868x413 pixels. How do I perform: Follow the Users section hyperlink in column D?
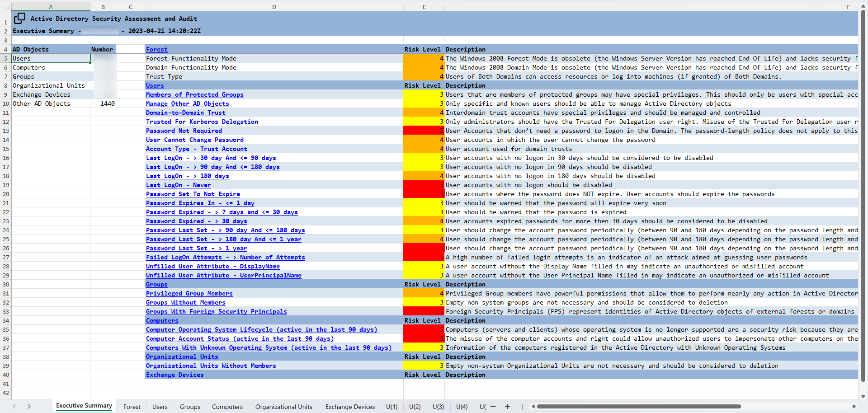[x=155, y=85]
